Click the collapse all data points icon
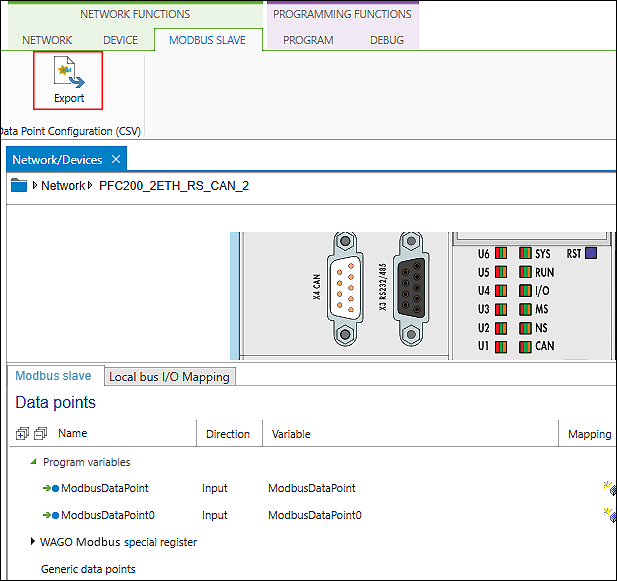 tap(40, 434)
